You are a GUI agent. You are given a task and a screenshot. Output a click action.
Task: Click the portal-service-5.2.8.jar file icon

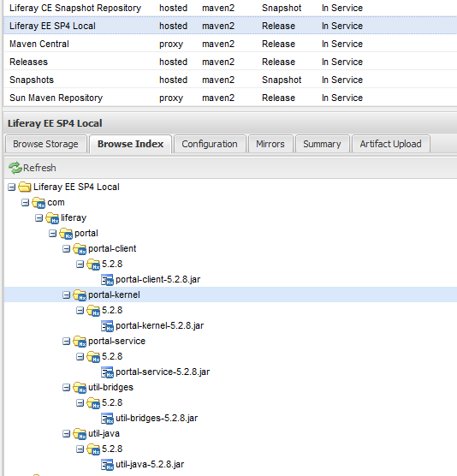tap(107, 372)
